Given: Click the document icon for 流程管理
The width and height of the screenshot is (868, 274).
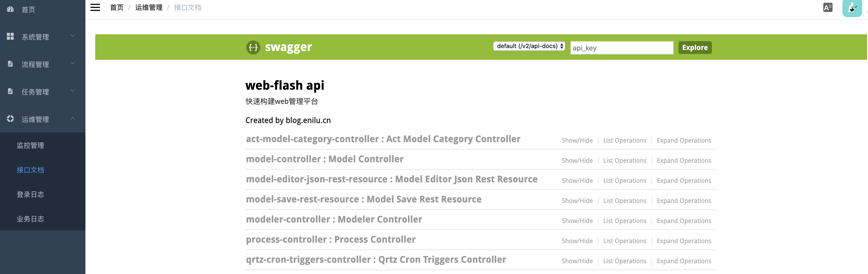Looking at the screenshot, I should point(11,64).
